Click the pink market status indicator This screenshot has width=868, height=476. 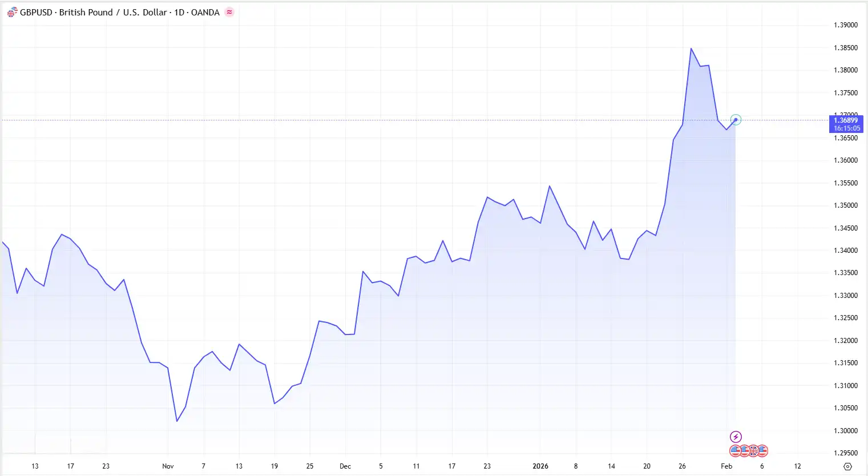[x=229, y=11]
